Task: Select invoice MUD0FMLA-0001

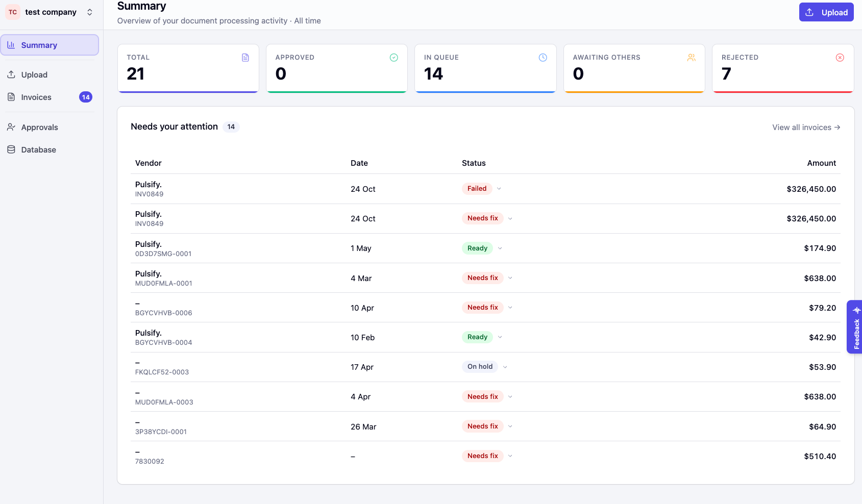Action: pyautogui.click(x=164, y=283)
